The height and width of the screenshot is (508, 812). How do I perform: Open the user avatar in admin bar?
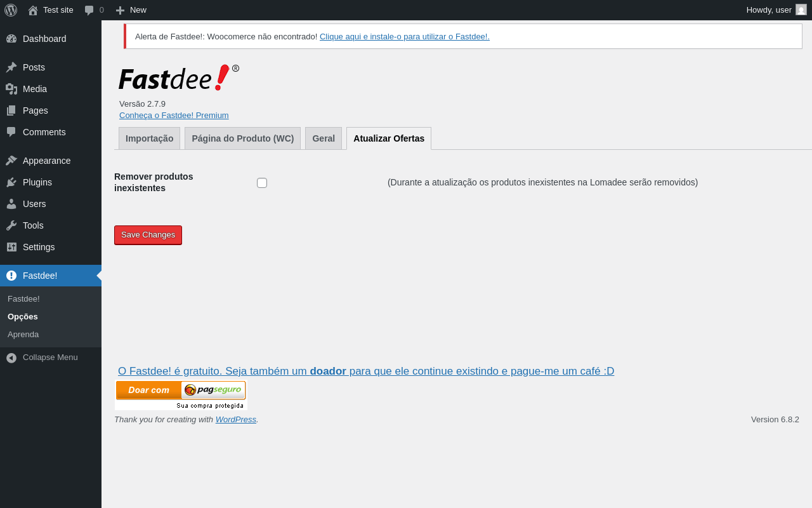tap(801, 10)
